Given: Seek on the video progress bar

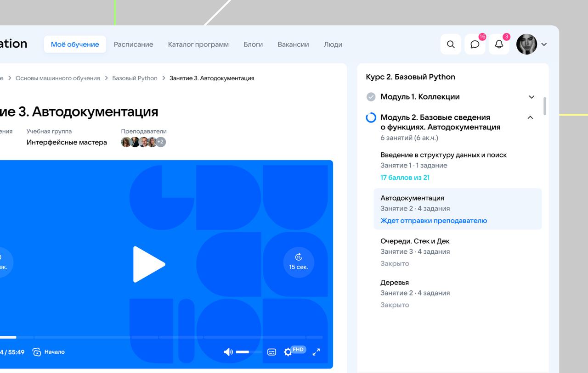Looking at the screenshot, I should click(x=161, y=337).
